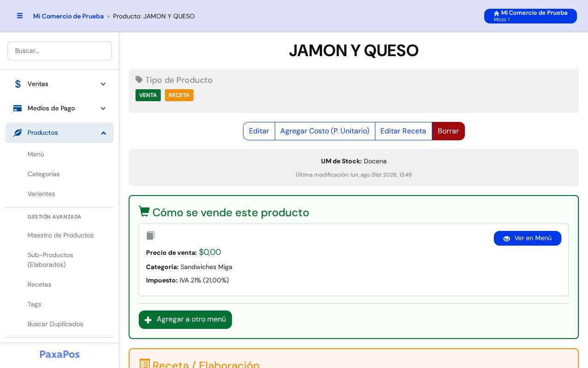Click the green VENTA tag
The height and width of the screenshot is (368, 588).
(x=148, y=95)
